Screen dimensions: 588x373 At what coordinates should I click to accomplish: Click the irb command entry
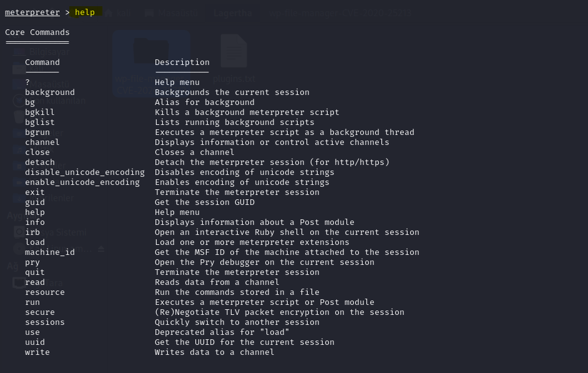[32, 232]
